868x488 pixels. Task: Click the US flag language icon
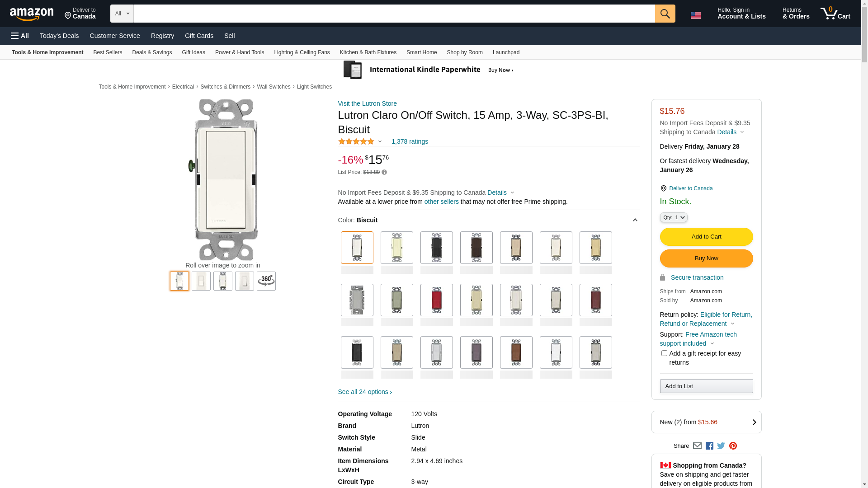click(x=696, y=15)
